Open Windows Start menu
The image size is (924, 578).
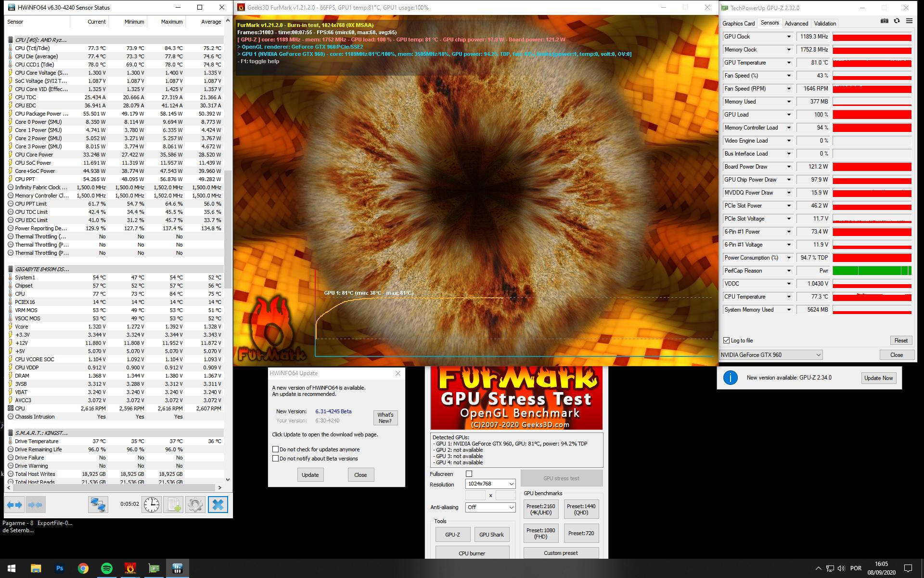click(12, 568)
